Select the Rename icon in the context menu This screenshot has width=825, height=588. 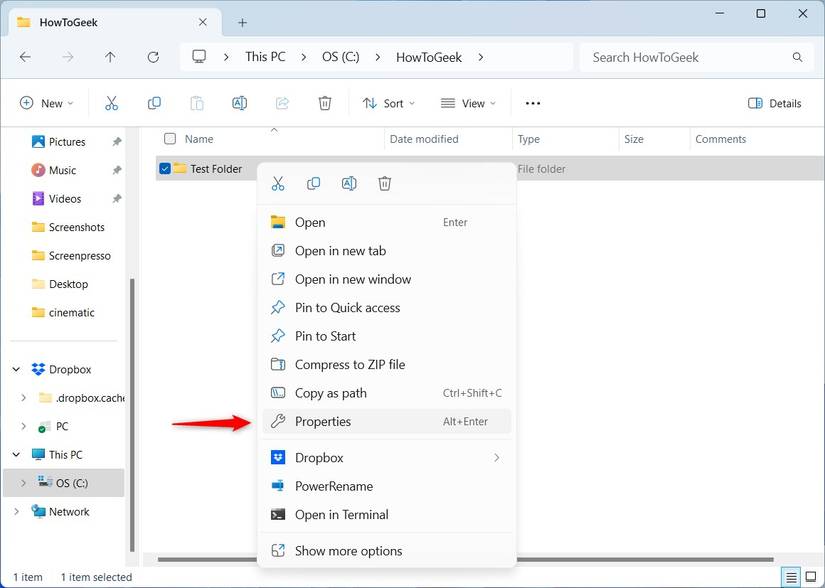click(x=349, y=183)
